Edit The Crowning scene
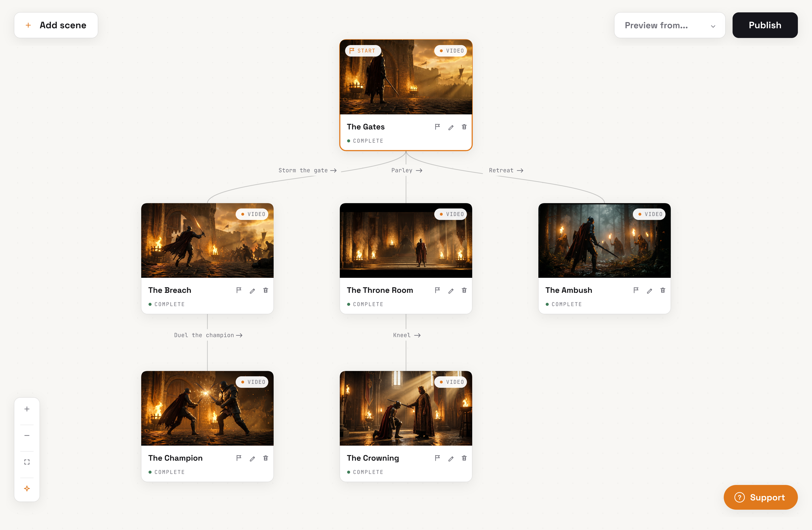The image size is (812, 530). 451,459
